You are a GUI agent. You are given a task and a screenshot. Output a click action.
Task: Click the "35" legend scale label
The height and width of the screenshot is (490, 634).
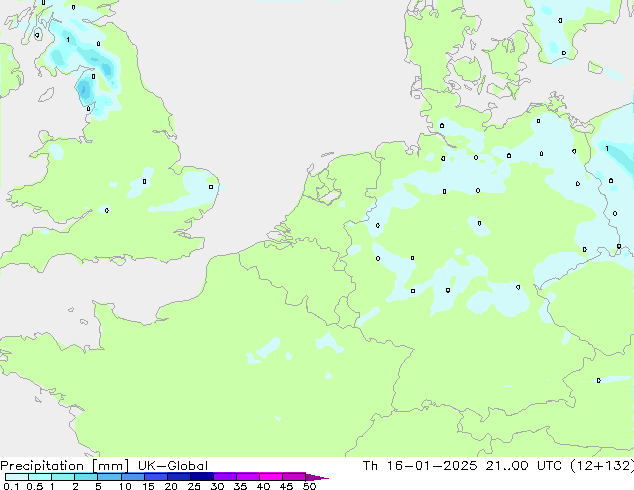[241, 486]
